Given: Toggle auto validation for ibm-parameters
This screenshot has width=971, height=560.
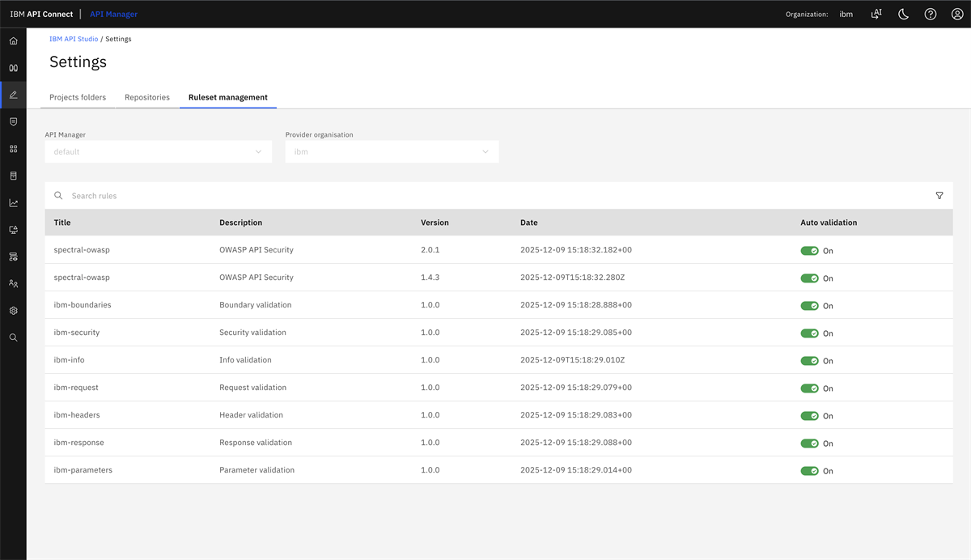Looking at the screenshot, I should (809, 471).
